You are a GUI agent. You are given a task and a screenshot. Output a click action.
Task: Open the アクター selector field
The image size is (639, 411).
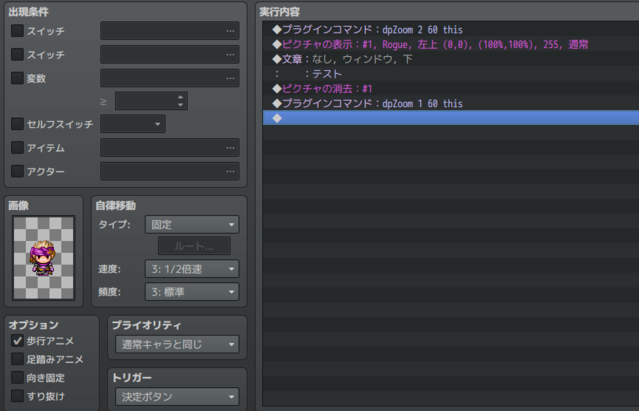170,171
